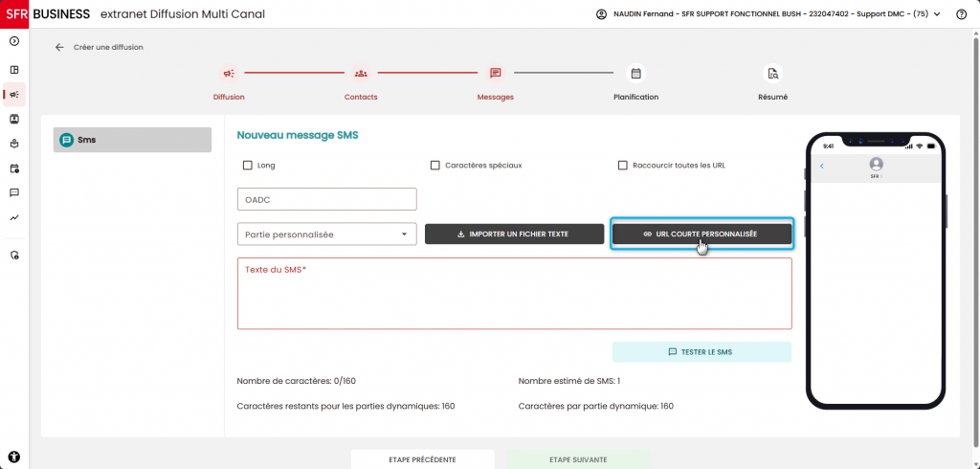
Task: Open the messages chat icon in the sidebar
Action: point(14,192)
